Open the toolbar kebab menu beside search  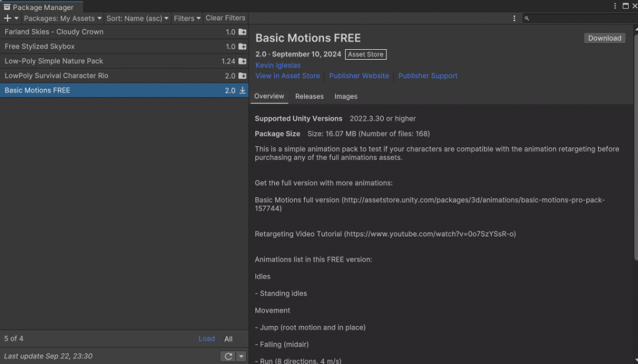pos(514,18)
